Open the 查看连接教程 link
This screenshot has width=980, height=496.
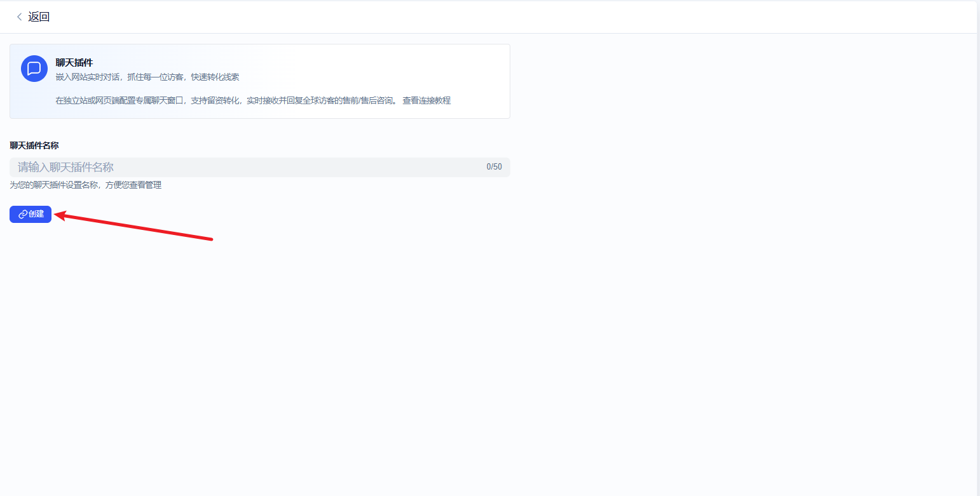click(426, 100)
